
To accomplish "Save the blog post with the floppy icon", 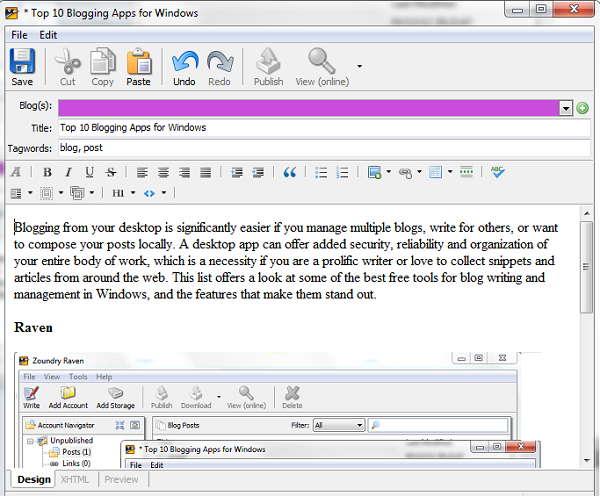I will pos(22,67).
